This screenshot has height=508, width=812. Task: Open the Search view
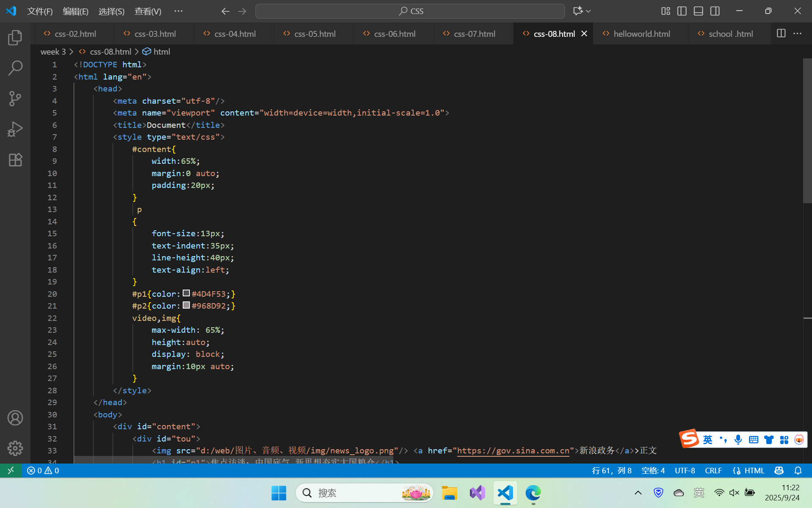[x=15, y=68]
